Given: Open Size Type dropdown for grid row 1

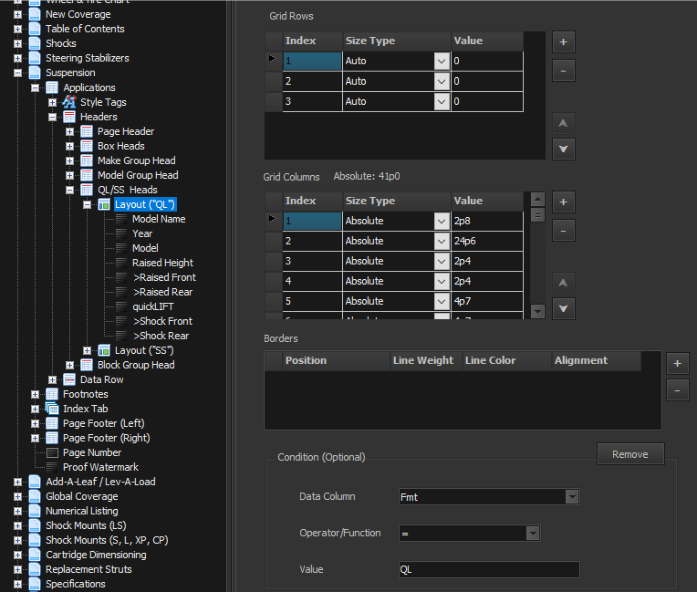Looking at the screenshot, I should (x=441, y=61).
